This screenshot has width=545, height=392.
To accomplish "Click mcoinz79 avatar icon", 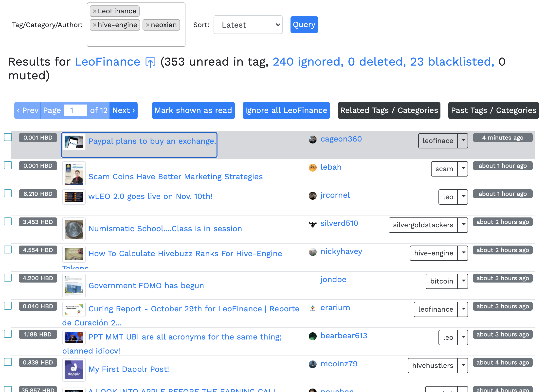I will point(313,364).
